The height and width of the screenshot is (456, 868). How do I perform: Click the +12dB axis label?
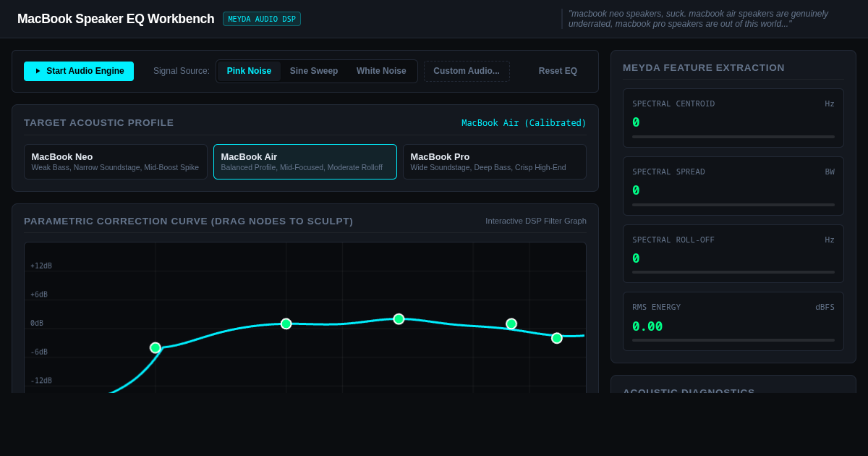41,266
